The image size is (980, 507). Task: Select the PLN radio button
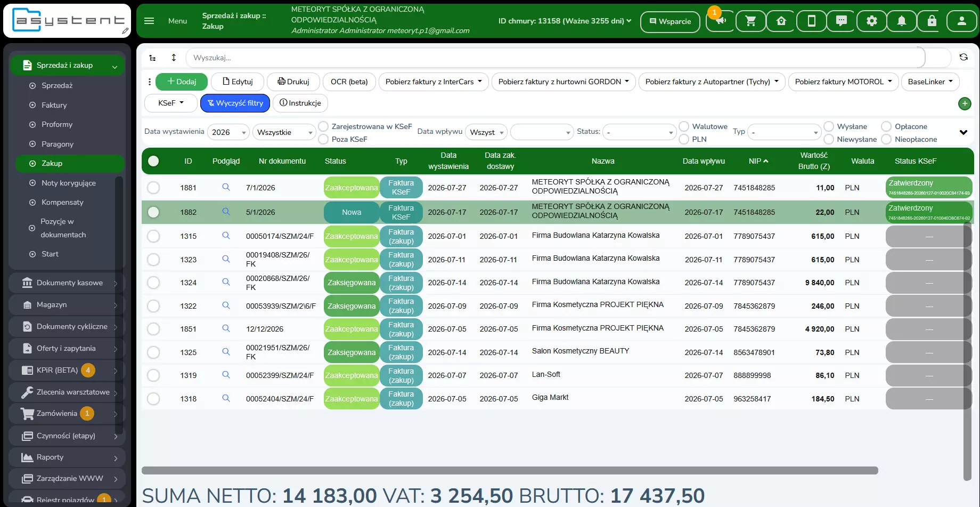pyautogui.click(x=684, y=139)
